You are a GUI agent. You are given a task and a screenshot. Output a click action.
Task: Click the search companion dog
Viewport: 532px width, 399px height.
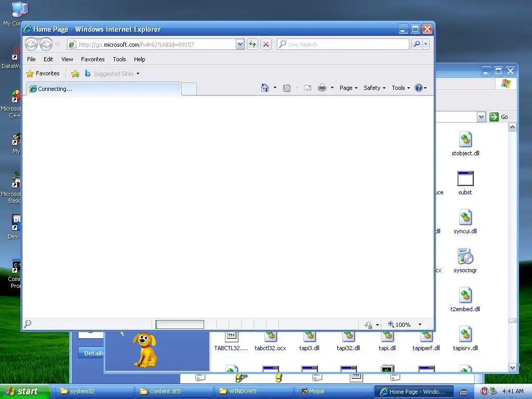pyautogui.click(x=145, y=350)
